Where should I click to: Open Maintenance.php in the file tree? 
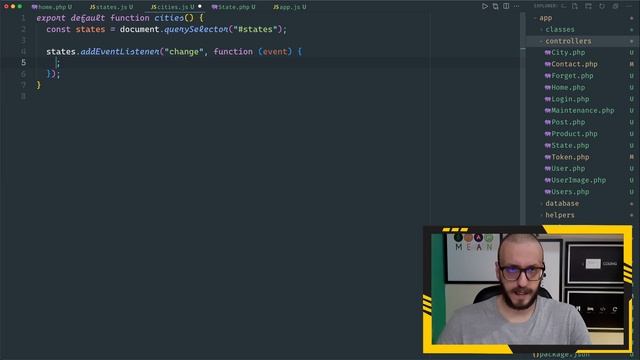pos(583,110)
